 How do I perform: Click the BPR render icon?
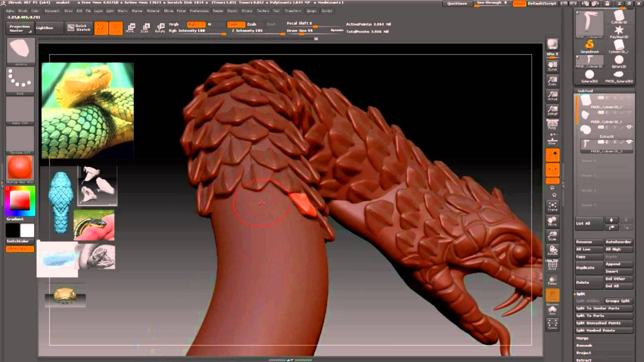(552, 45)
